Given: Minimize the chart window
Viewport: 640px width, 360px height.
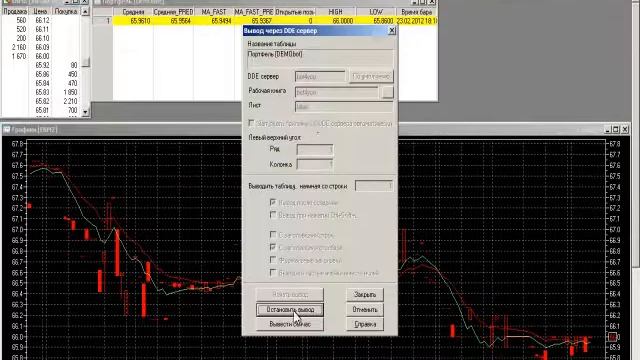Looking at the screenshot, I should coord(607,129).
